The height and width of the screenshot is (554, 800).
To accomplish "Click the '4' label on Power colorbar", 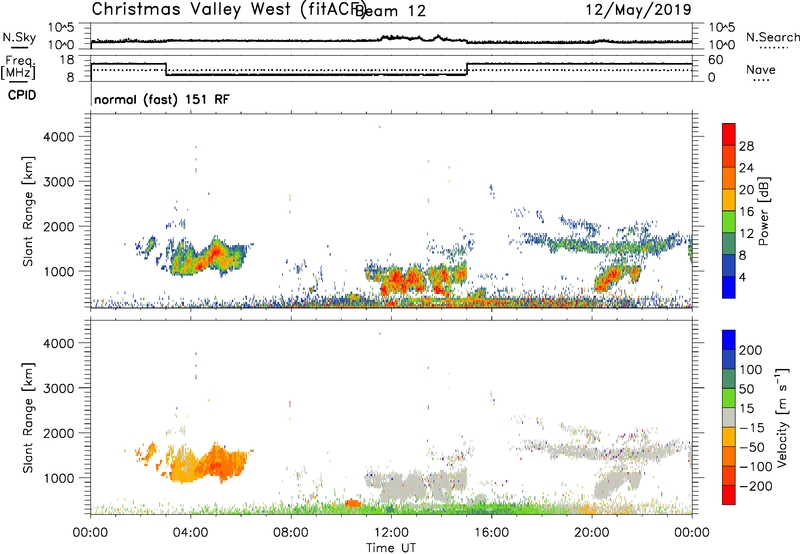I will [742, 277].
